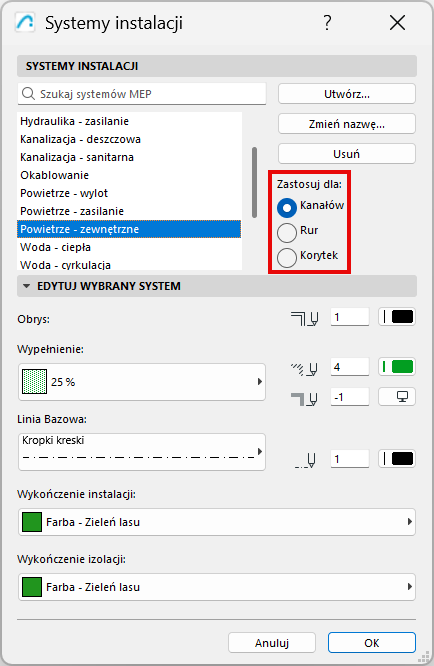Select the Rur radio button

pyautogui.click(x=287, y=232)
